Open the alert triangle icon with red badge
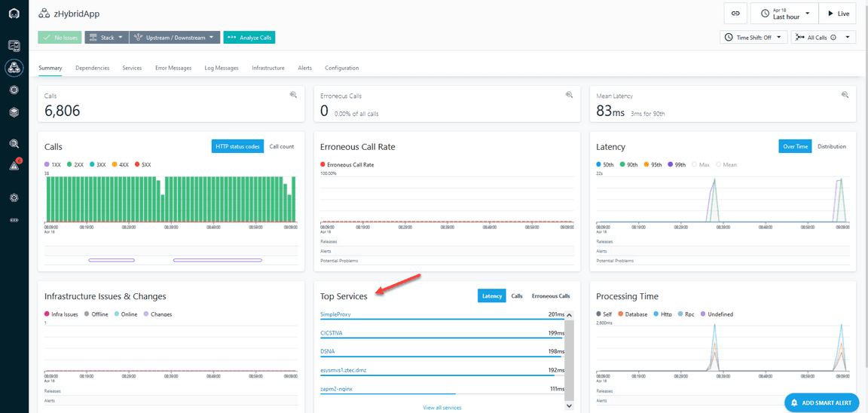This screenshot has width=868, height=413. point(14,165)
